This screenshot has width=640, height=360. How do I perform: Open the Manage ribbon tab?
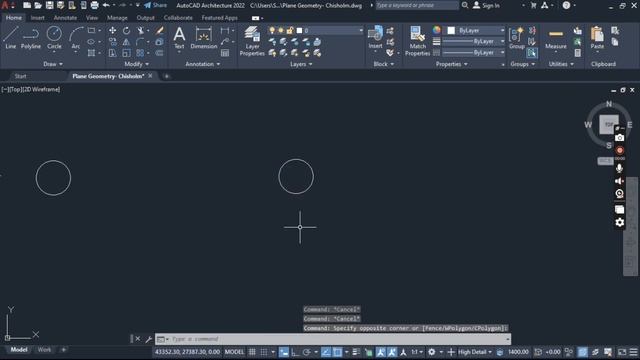point(117,18)
